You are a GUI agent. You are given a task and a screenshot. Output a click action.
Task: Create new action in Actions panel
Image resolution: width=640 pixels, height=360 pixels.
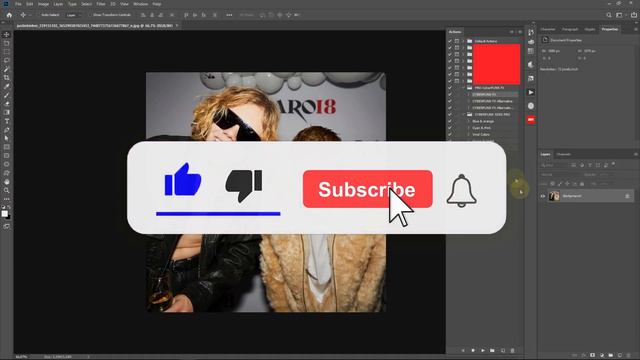click(x=503, y=350)
